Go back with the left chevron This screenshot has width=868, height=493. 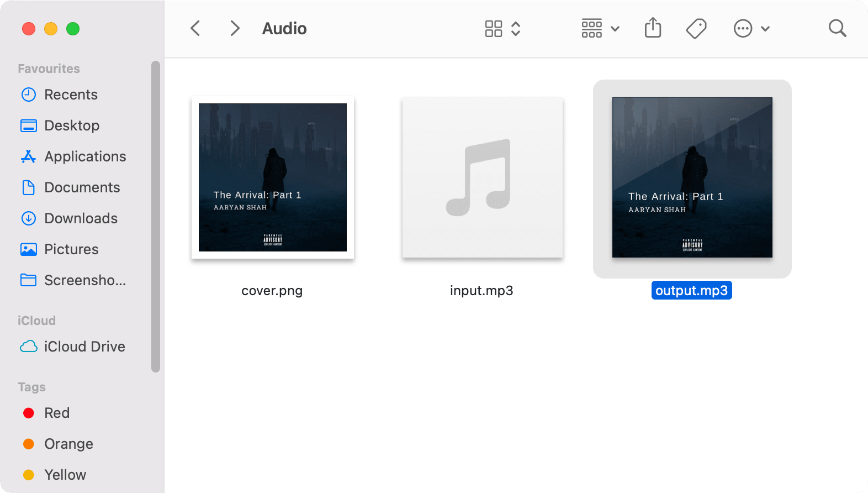pyautogui.click(x=195, y=28)
